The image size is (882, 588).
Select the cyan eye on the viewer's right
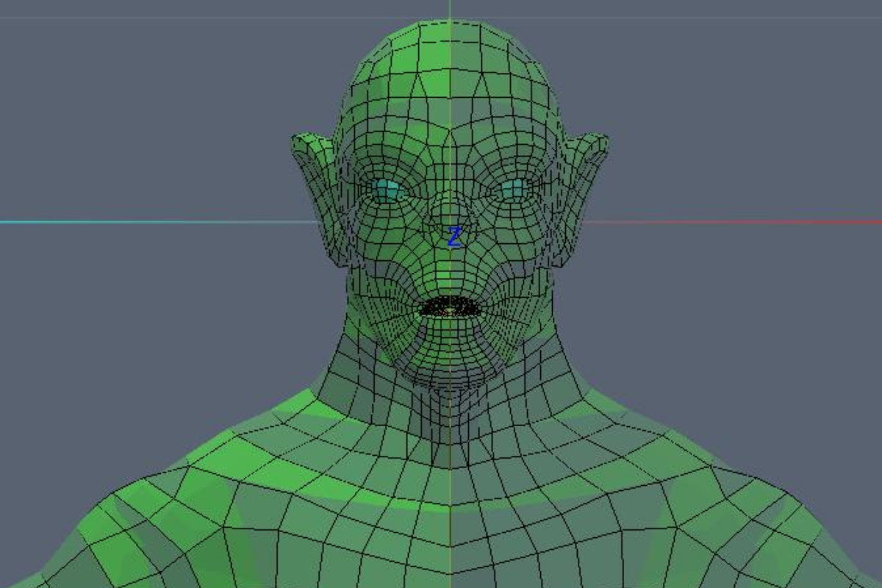point(514,190)
